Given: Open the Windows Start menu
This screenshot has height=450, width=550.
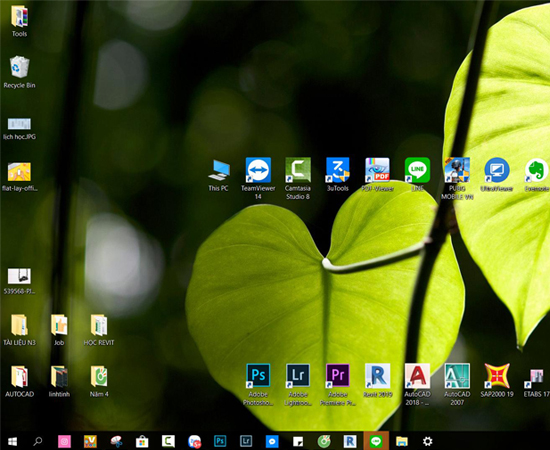Looking at the screenshot, I should click(12, 441).
